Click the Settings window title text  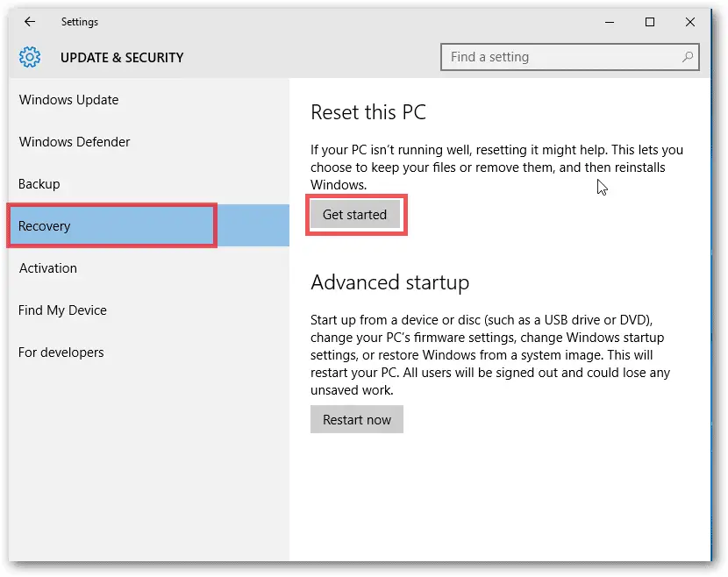click(80, 22)
